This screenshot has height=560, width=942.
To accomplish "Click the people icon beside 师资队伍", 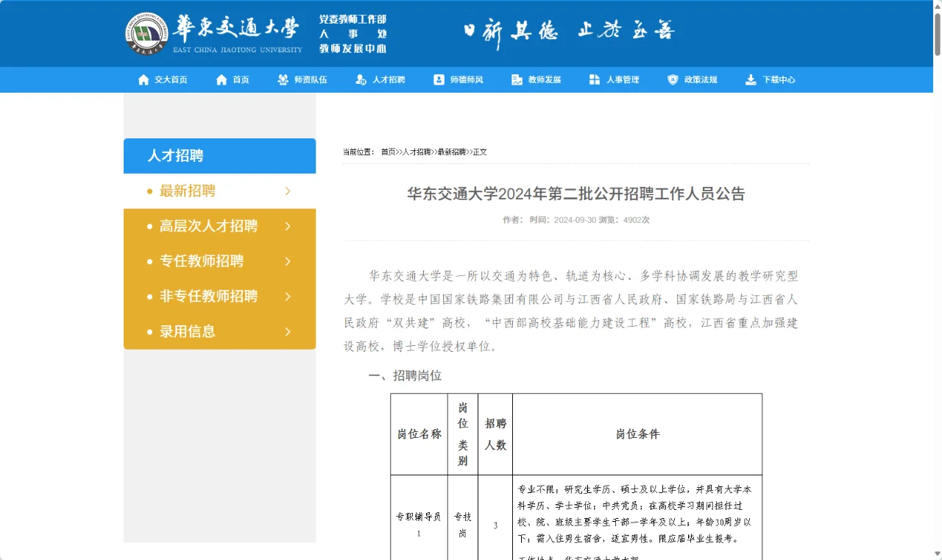I will [283, 79].
